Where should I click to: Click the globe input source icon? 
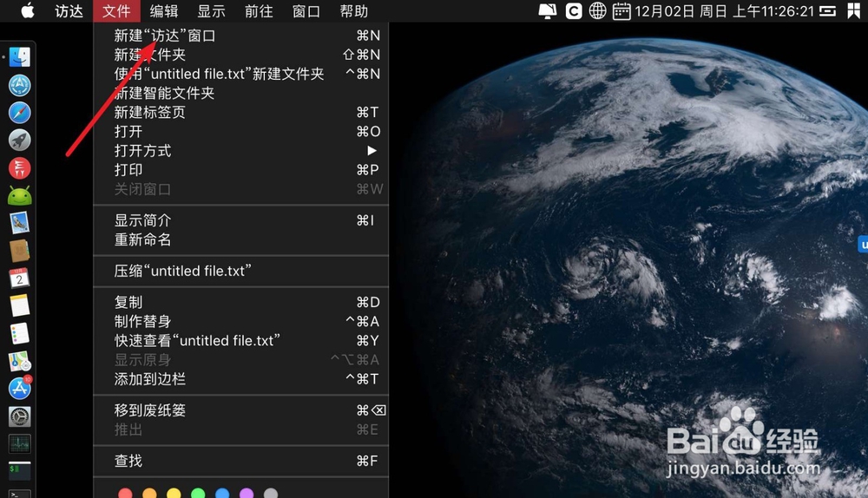(597, 11)
